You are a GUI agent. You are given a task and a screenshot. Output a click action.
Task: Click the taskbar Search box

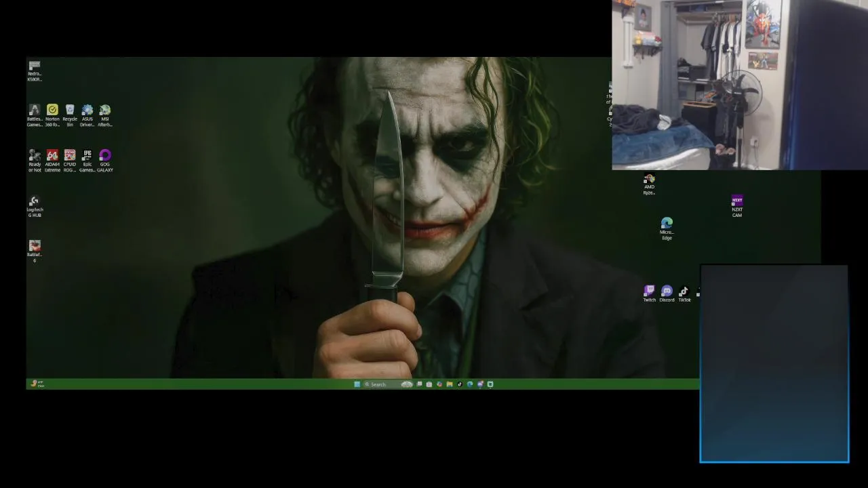389,384
